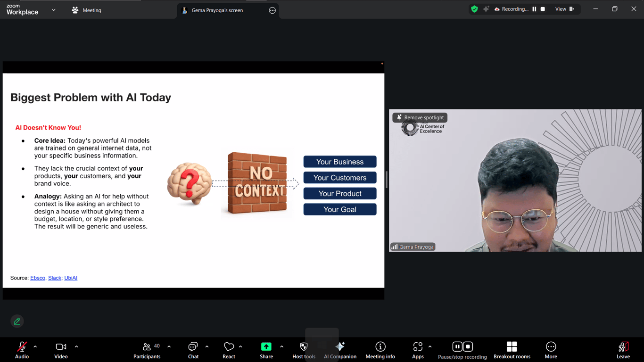Pause recording from the bottom toolbar

click(x=457, y=347)
